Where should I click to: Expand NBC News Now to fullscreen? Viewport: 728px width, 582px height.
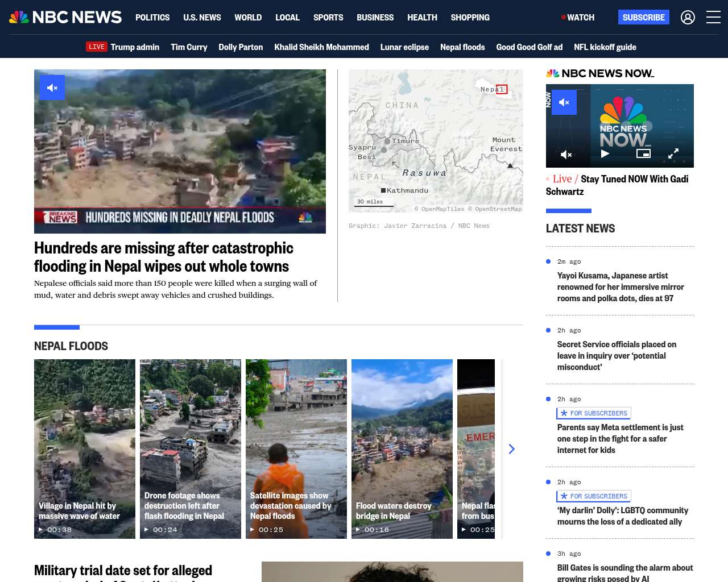click(673, 153)
